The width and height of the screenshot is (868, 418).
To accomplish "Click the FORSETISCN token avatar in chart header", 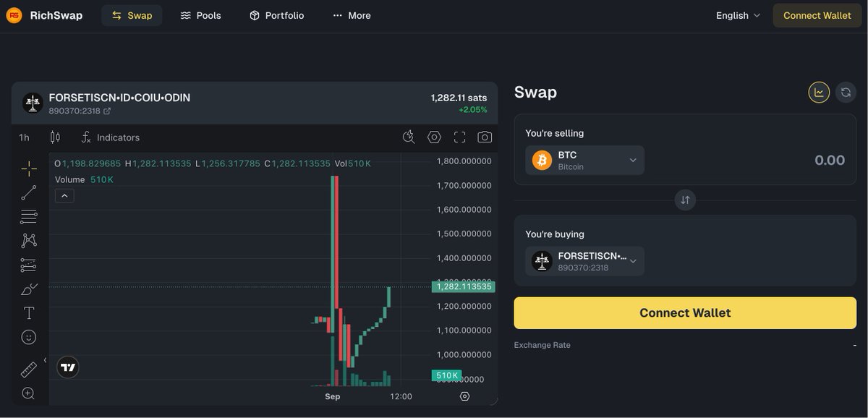I will coord(33,103).
